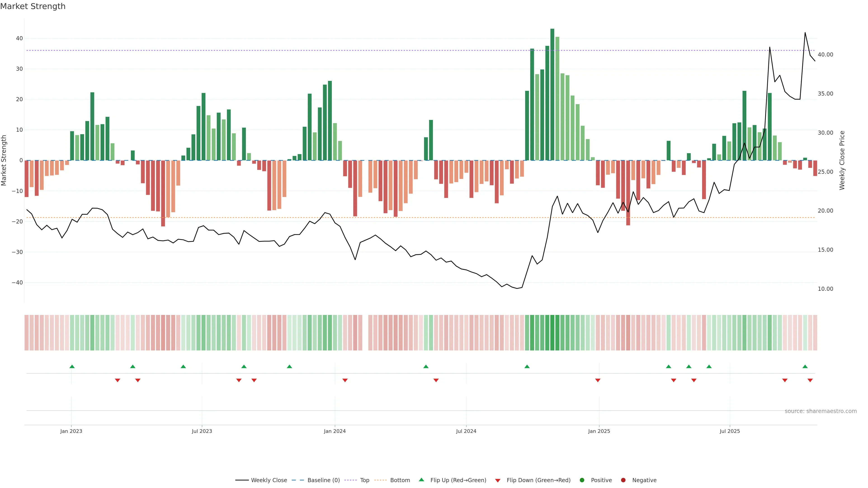Click the Jan 2025 x-axis label
The height and width of the screenshot is (488, 868).
point(599,431)
